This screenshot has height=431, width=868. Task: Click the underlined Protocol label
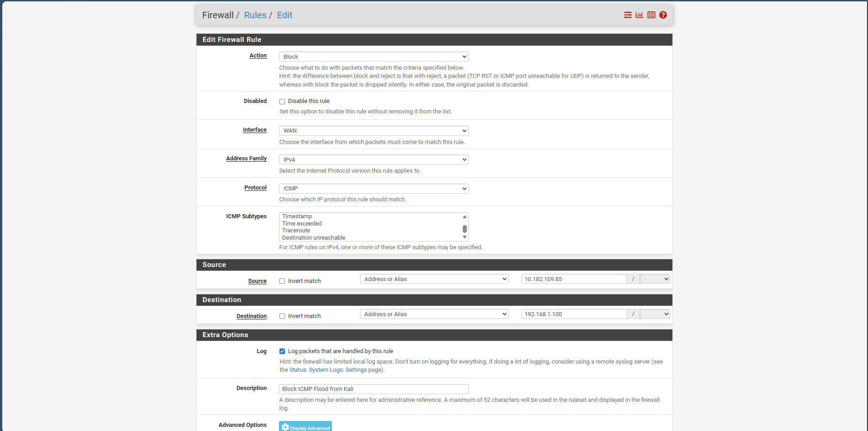[255, 188]
